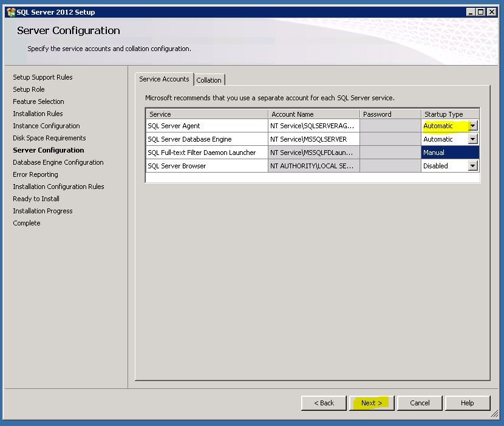This screenshot has width=504, height=426.
Task: Click Feature Selection step
Action: (38, 101)
